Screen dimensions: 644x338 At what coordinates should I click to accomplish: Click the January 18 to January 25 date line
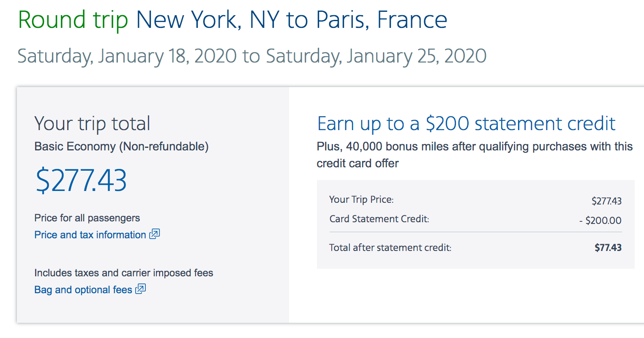click(252, 56)
